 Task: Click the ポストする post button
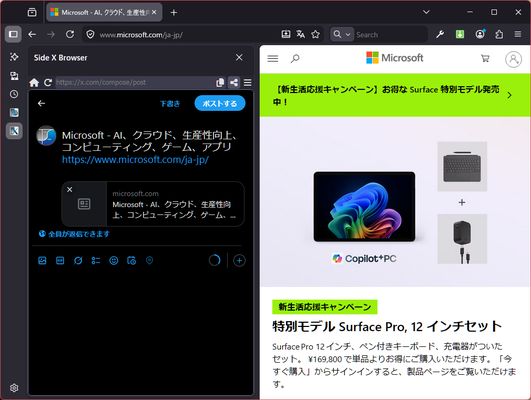tap(220, 103)
